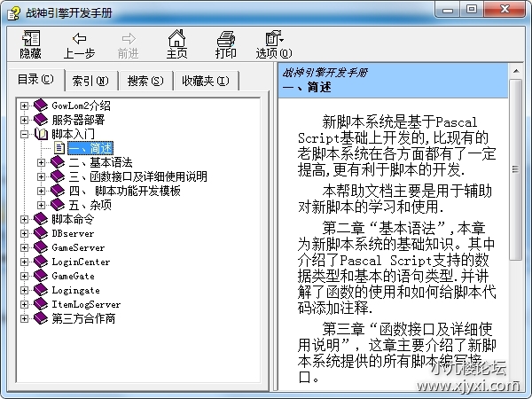Viewport: 532px width, 399px height.
Task: Select the LoginCenter tree item
Action: coord(81,262)
